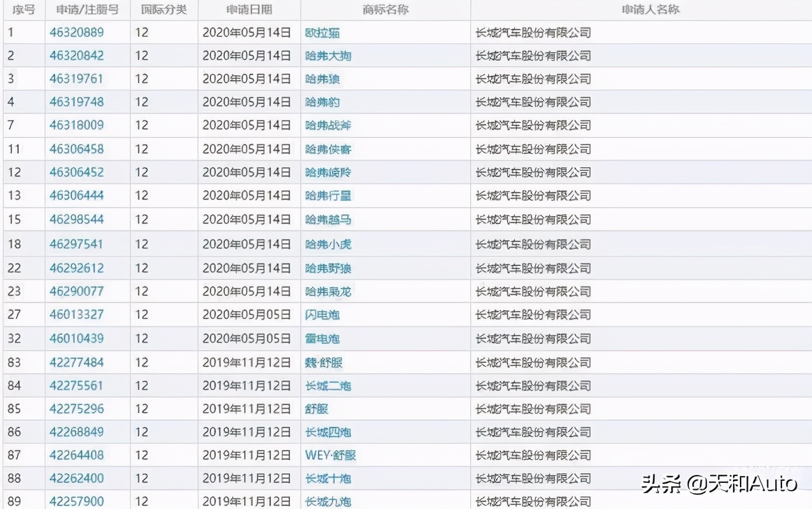812x509 pixels.
Task: Open application number 46320889
Action: pos(76,32)
